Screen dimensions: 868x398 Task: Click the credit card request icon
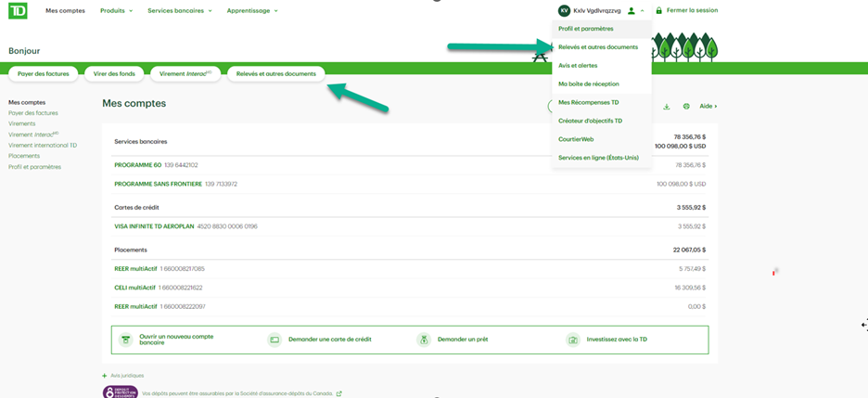tap(275, 340)
